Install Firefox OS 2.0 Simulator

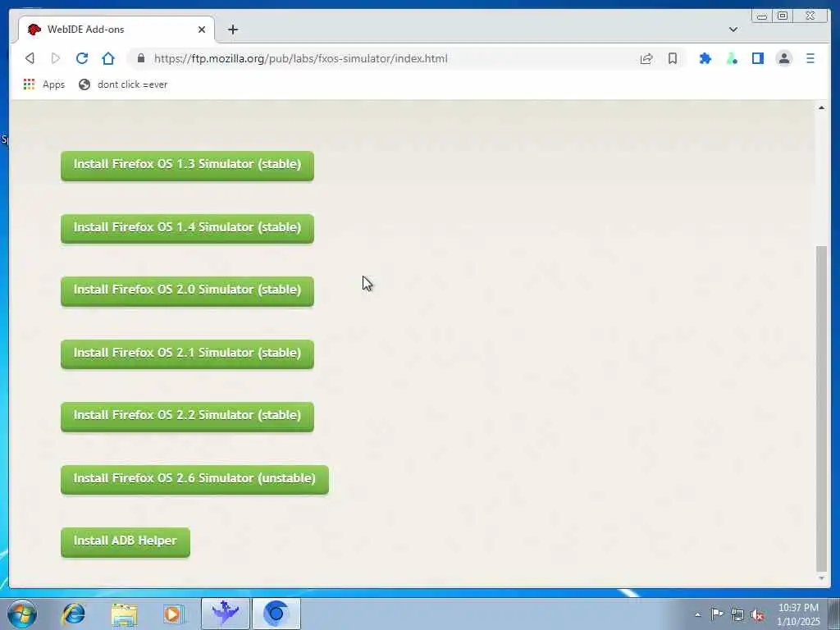[187, 291]
